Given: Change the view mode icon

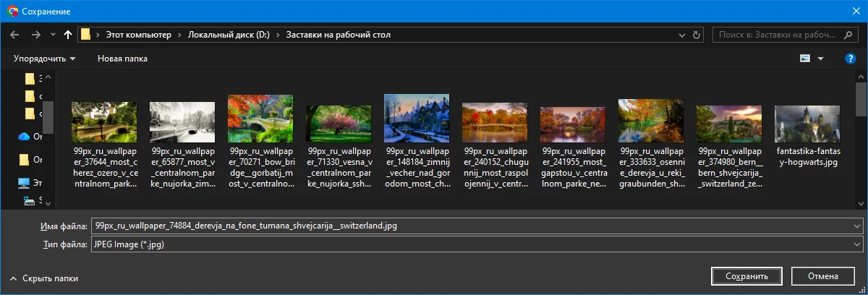Looking at the screenshot, I should [804, 59].
